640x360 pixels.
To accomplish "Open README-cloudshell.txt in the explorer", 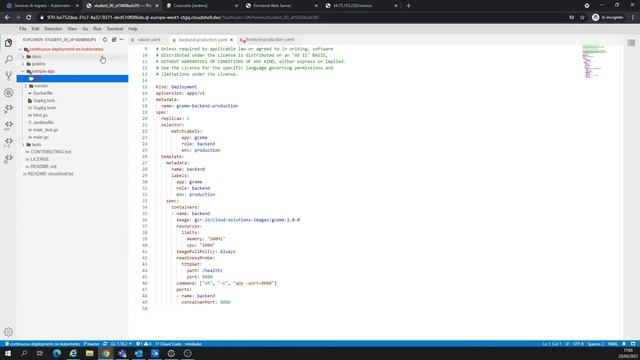I will tap(50, 174).
